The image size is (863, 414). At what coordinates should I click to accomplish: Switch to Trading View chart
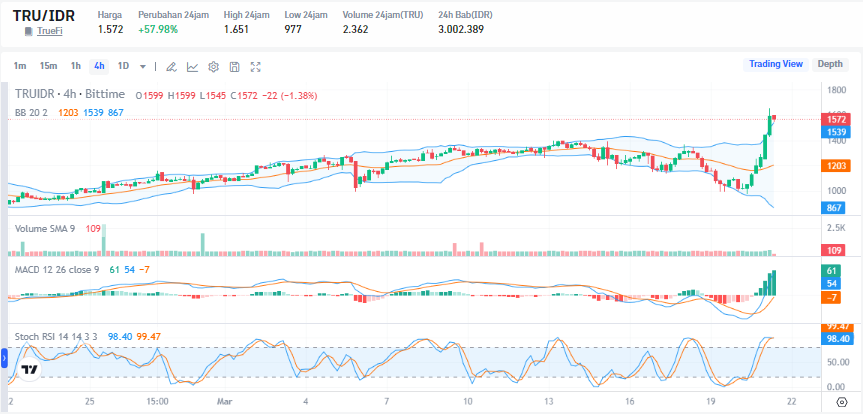[x=776, y=64]
